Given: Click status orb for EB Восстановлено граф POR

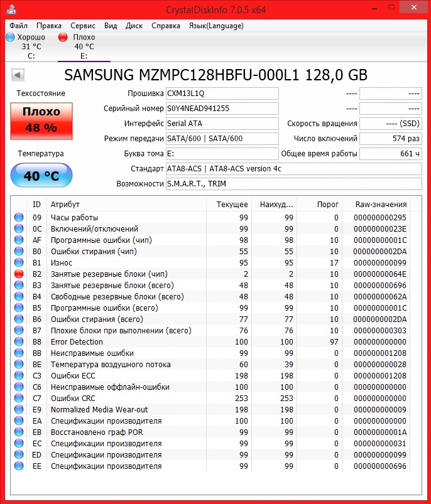Looking at the screenshot, I should click(19, 432).
